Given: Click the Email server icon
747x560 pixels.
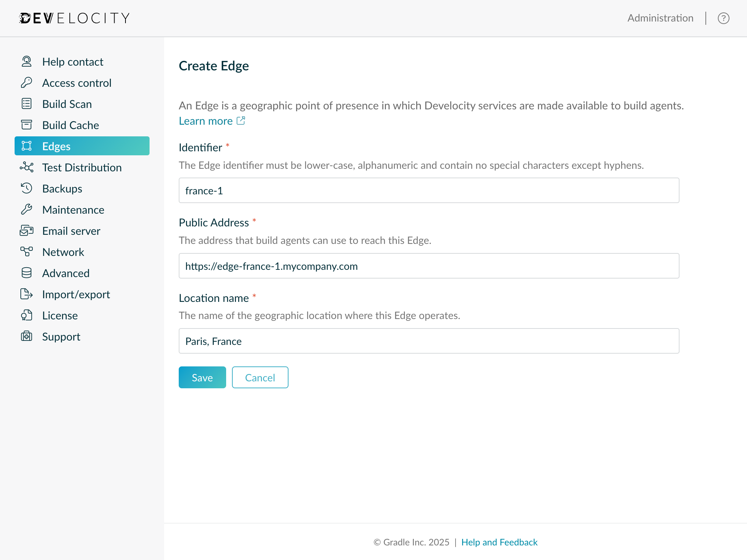Looking at the screenshot, I should tap(27, 231).
